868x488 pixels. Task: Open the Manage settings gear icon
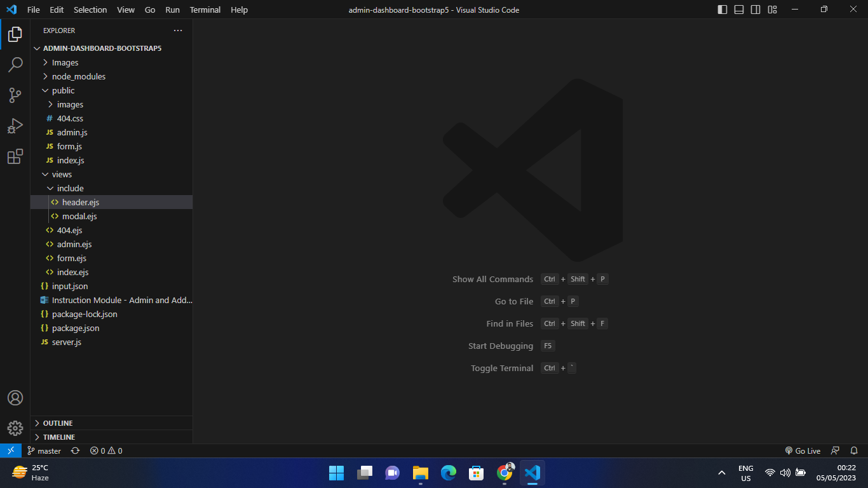15,428
